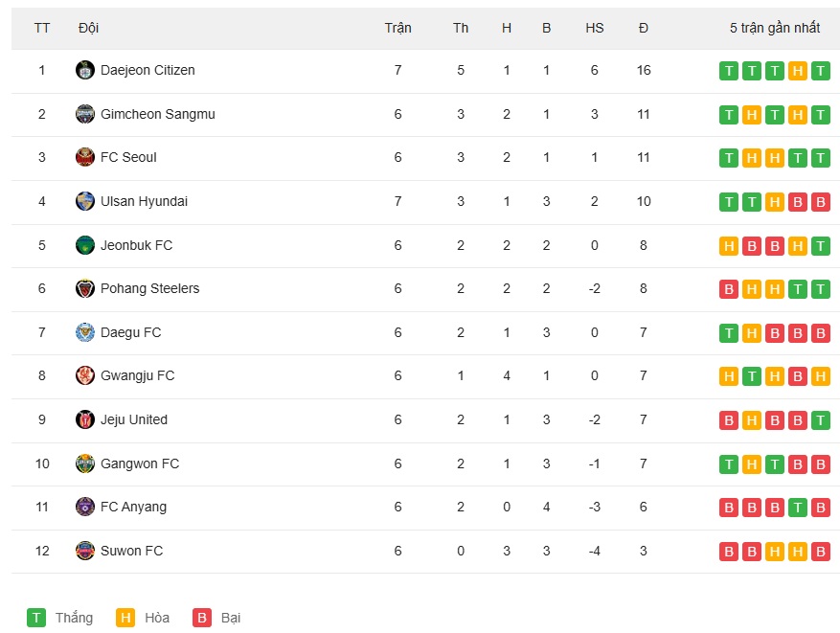Viewport: 840px width, 633px height.
Task: Click the Jeju United club logo
Action: 84,419
